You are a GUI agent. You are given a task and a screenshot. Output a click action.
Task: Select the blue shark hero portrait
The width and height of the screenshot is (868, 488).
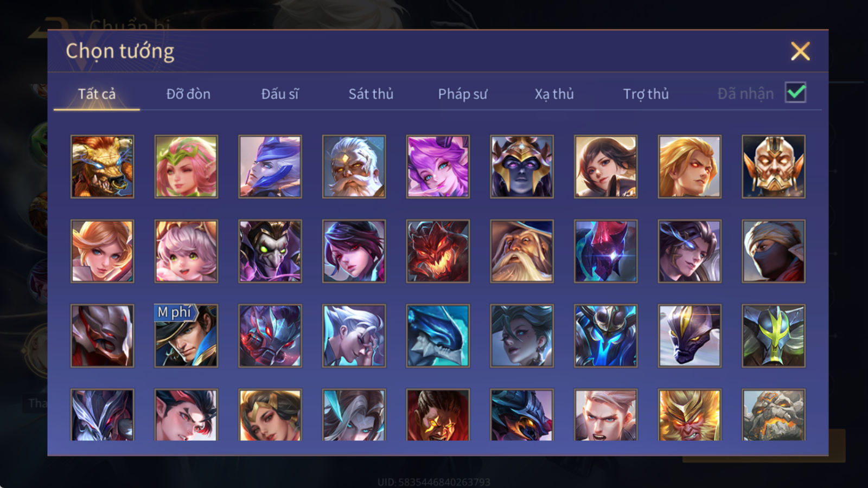[x=438, y=336]
